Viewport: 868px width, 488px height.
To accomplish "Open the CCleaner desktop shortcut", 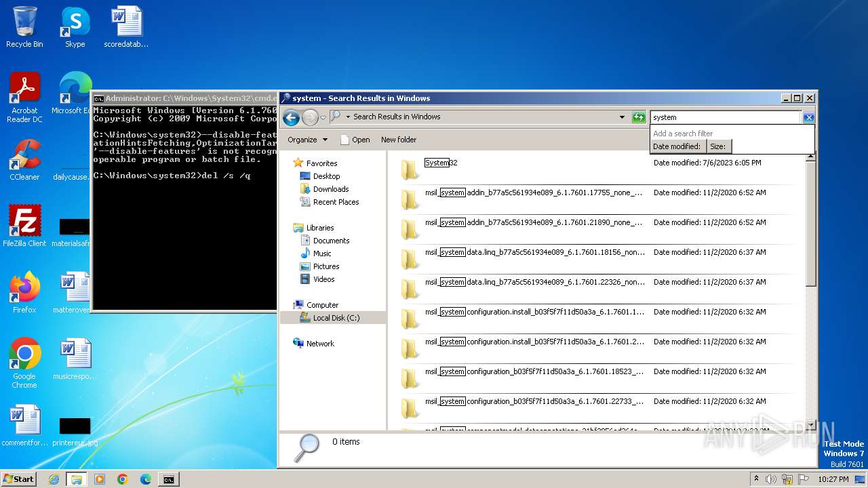I will (x=24, y=160).
